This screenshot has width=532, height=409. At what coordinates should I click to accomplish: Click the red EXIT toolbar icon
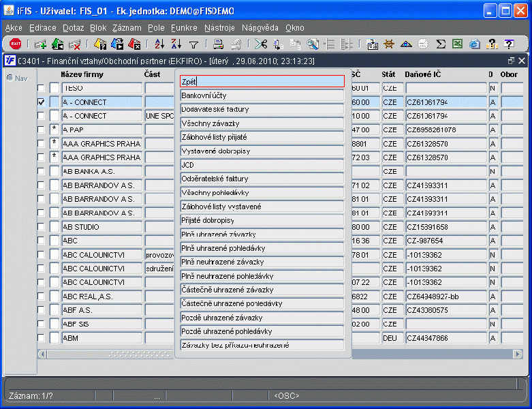coord(15,44)
